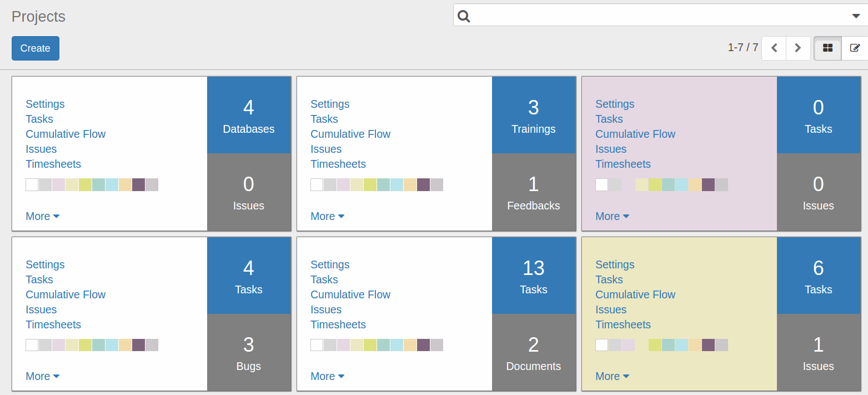Go to the next page of projects
The image size is (868, 395).
798,48
